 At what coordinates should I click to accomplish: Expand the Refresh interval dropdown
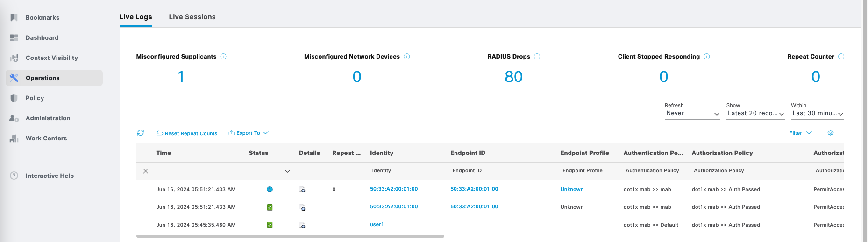692,114
